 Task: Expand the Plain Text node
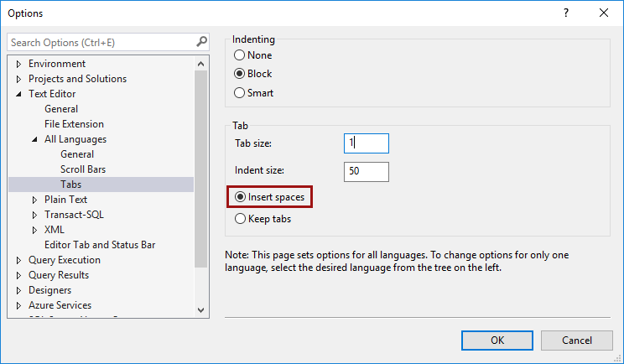(34, 200)
